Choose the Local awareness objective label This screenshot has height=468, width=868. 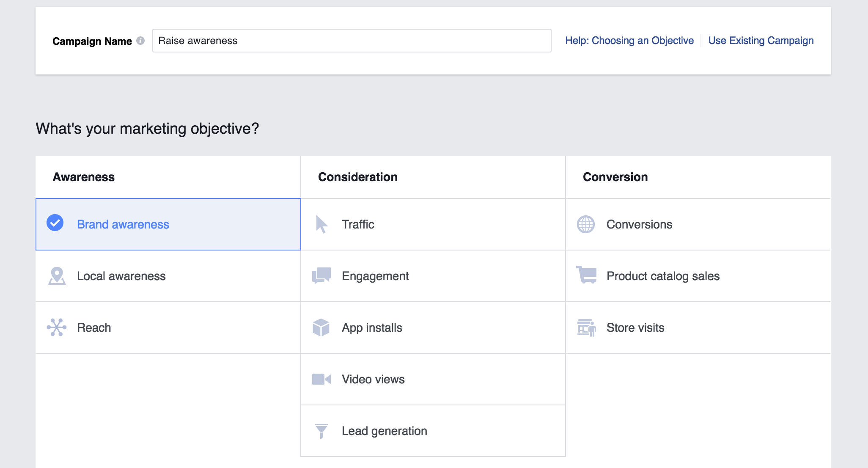click(121, 276)
